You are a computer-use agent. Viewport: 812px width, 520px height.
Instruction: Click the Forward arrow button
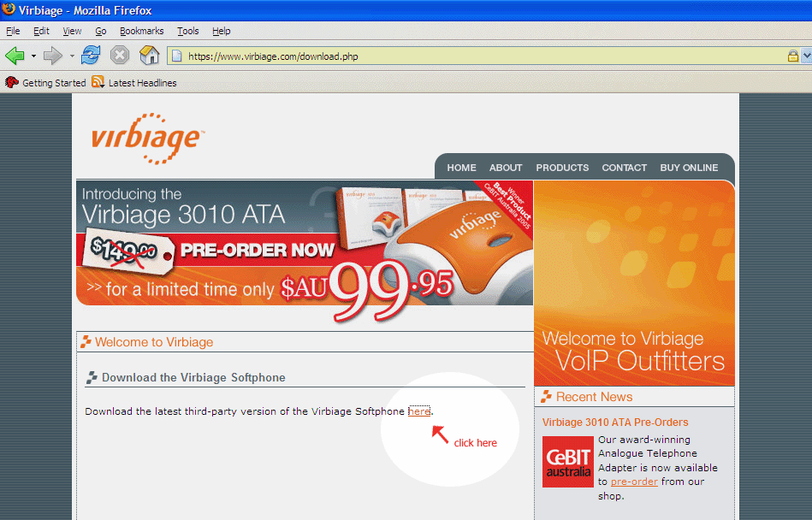point(53,56)
